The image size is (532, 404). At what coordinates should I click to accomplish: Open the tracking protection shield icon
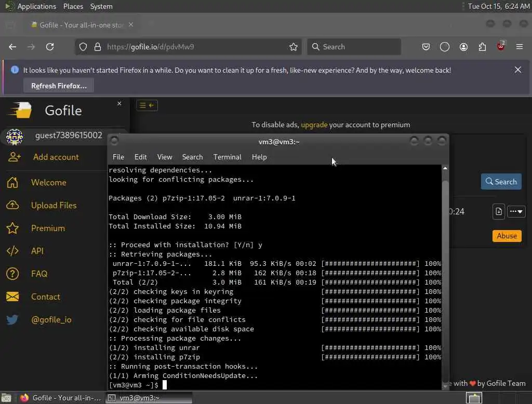click(83, 47)
